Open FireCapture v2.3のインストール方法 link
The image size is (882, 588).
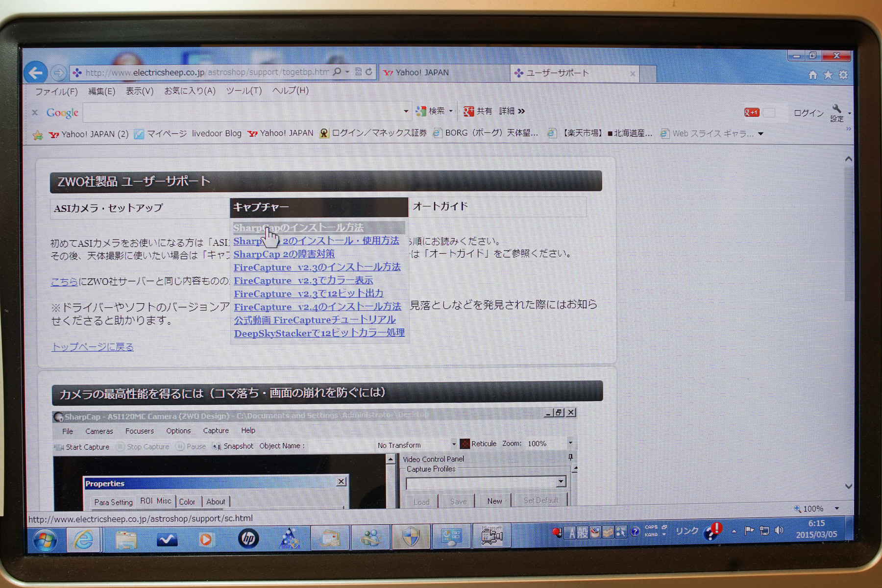[x=317, y=268]
